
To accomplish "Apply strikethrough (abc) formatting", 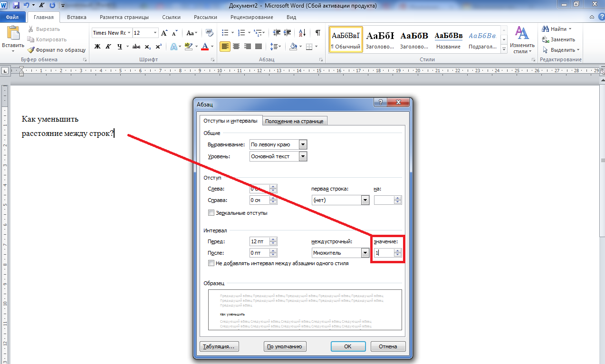I will pos(136,47).
